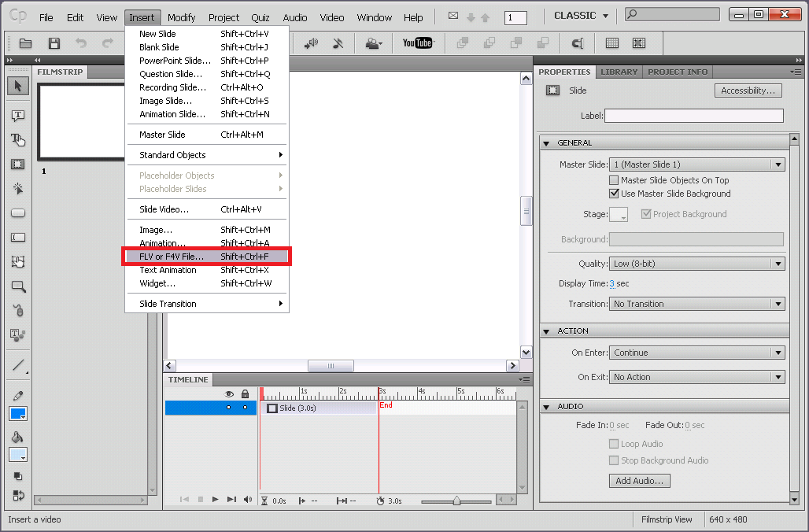Select the Line drawing tool

point(18,365)
